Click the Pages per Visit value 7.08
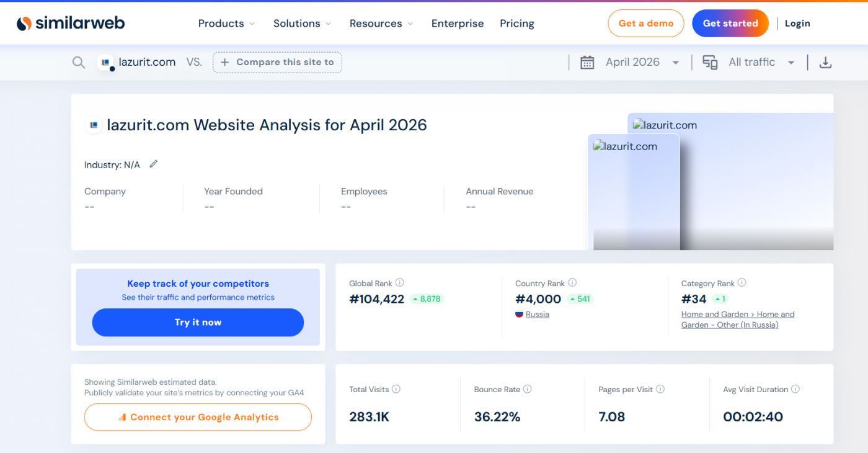 point(612,417)
